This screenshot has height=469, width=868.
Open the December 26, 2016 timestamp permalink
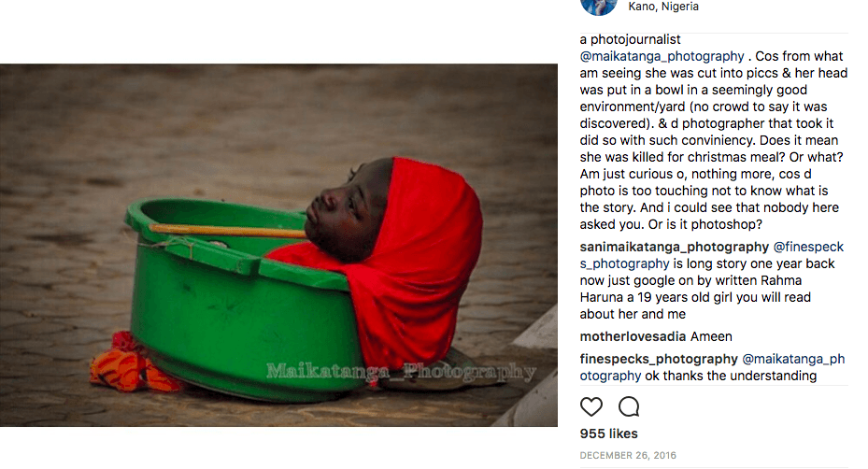628,455
